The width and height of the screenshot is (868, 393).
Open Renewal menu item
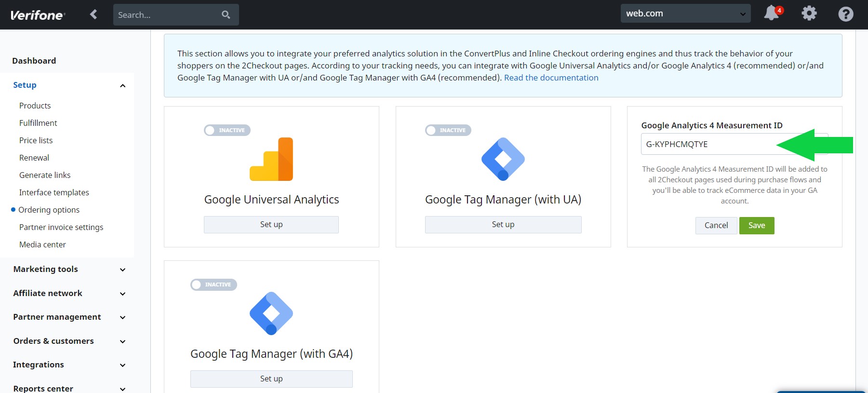click(34, 158)
